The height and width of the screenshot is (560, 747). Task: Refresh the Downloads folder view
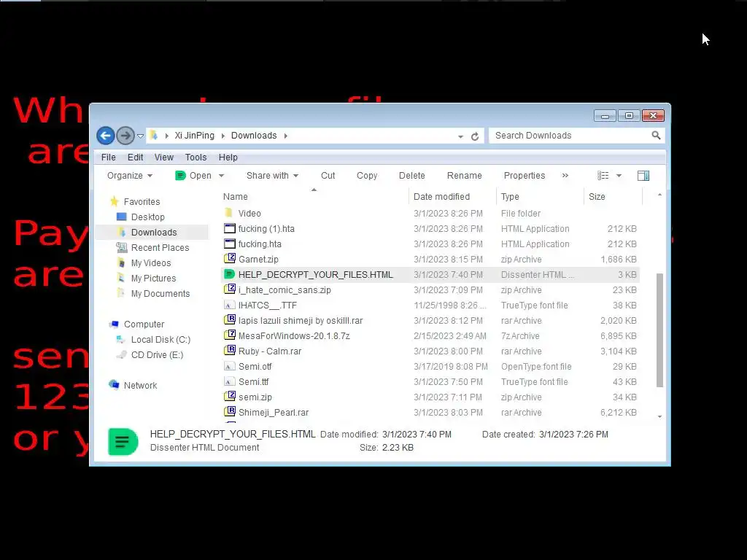coord(475,136)
